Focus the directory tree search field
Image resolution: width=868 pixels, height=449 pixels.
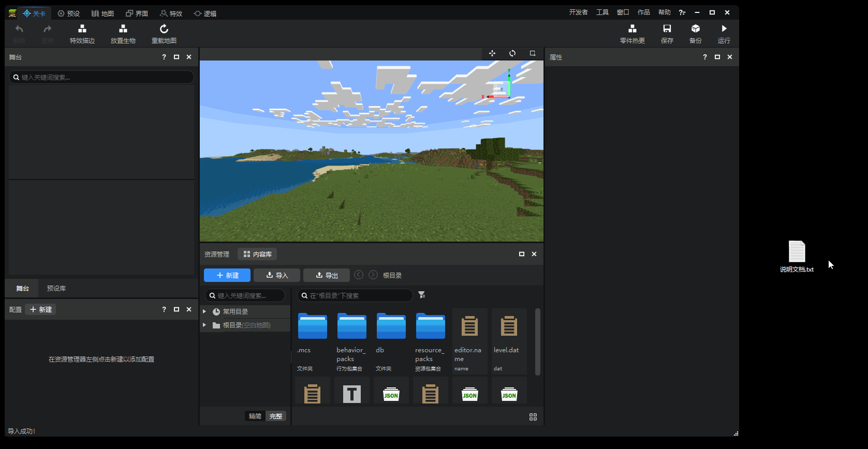click(245, 295)
